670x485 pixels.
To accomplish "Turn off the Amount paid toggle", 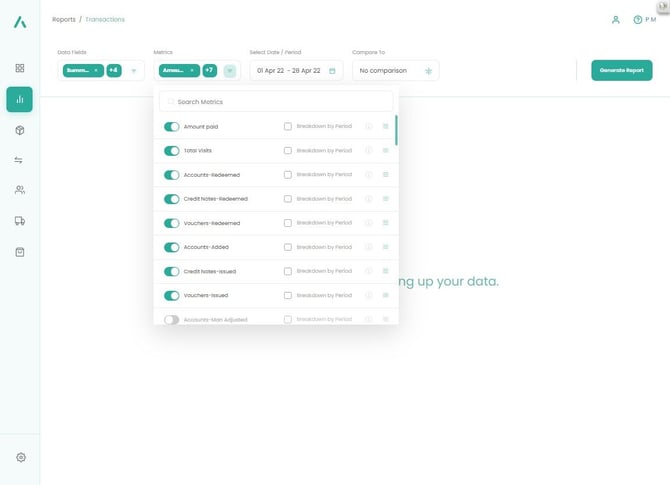I will 172,127.
